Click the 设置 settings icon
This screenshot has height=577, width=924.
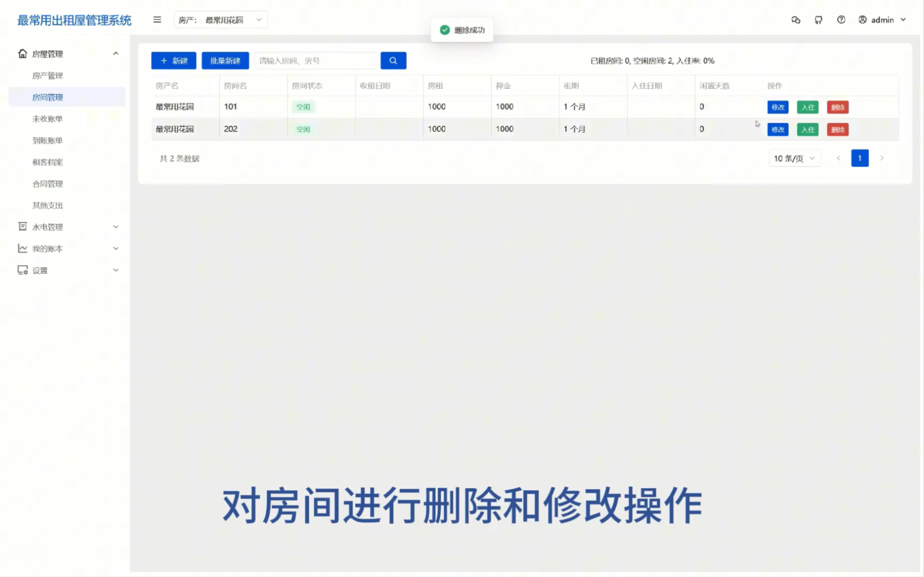(x=22, y=270)
